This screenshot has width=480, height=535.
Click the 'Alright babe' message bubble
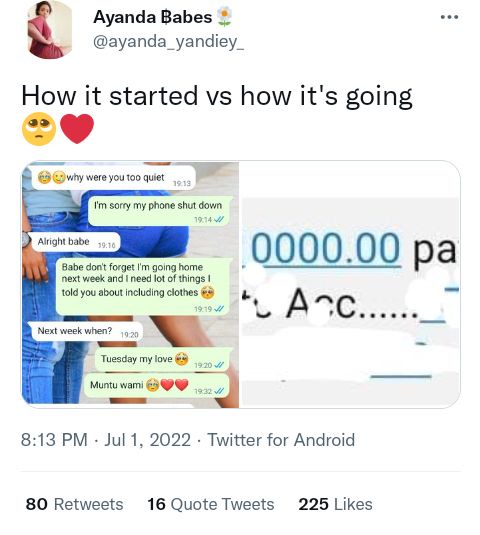point(74,242)
